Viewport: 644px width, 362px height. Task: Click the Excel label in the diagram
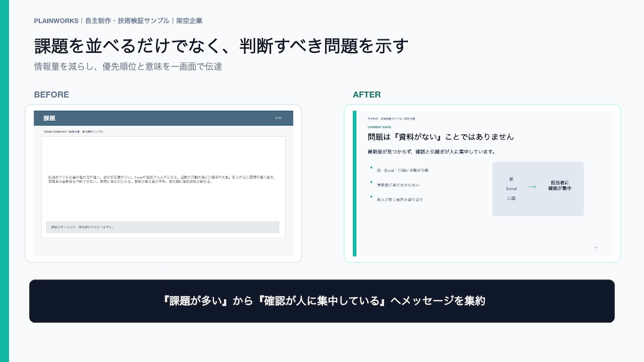tap(512, 188)
